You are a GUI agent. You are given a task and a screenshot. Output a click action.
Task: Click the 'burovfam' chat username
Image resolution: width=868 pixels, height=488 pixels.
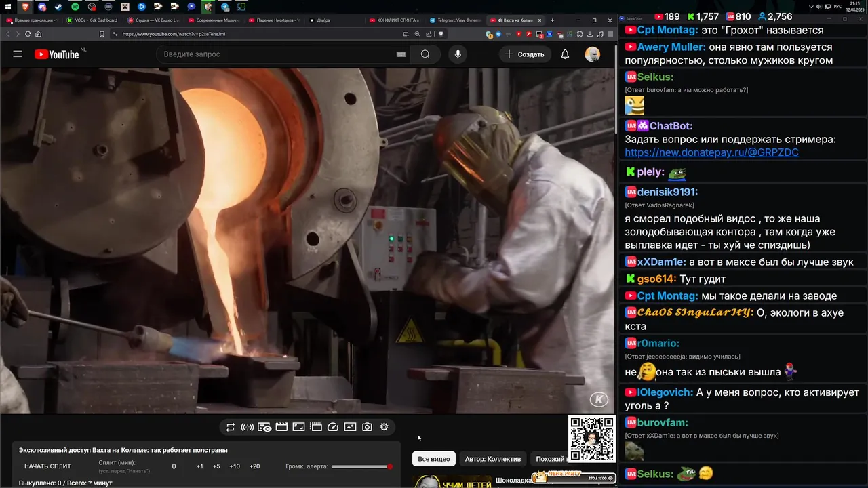[x=663, y=422]
